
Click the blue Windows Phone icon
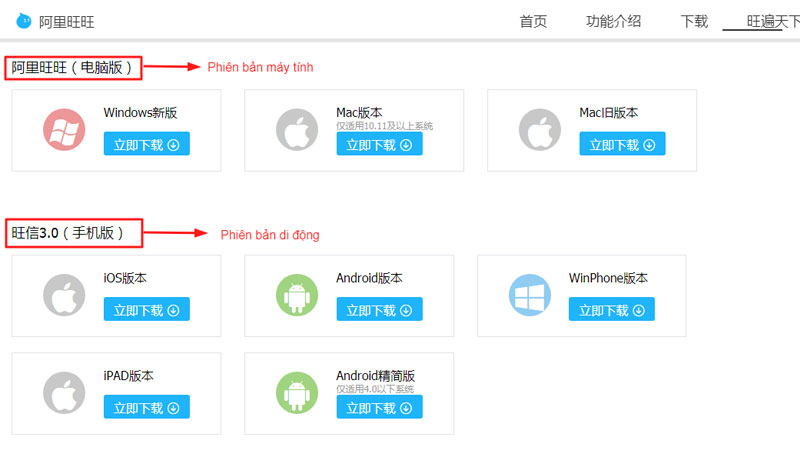click(530, 295)
